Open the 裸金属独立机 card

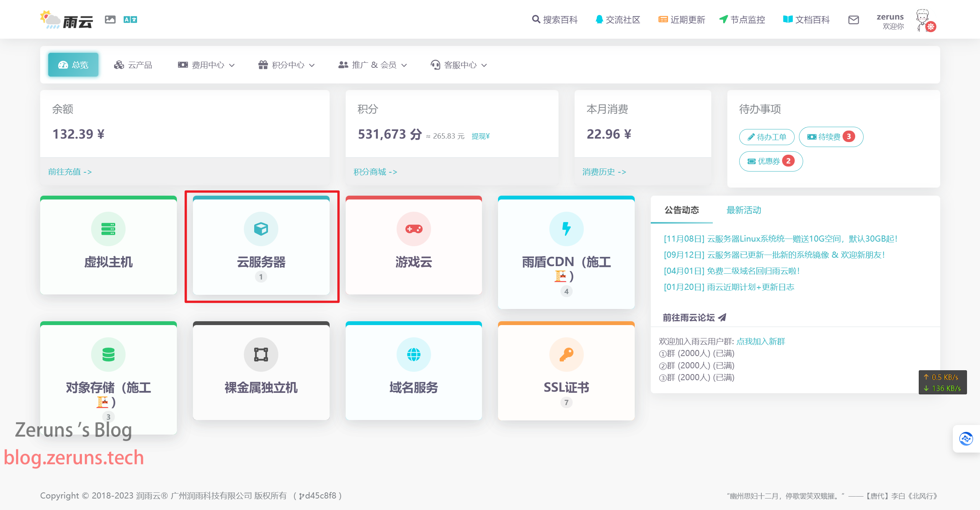click(x=261, y=371)
